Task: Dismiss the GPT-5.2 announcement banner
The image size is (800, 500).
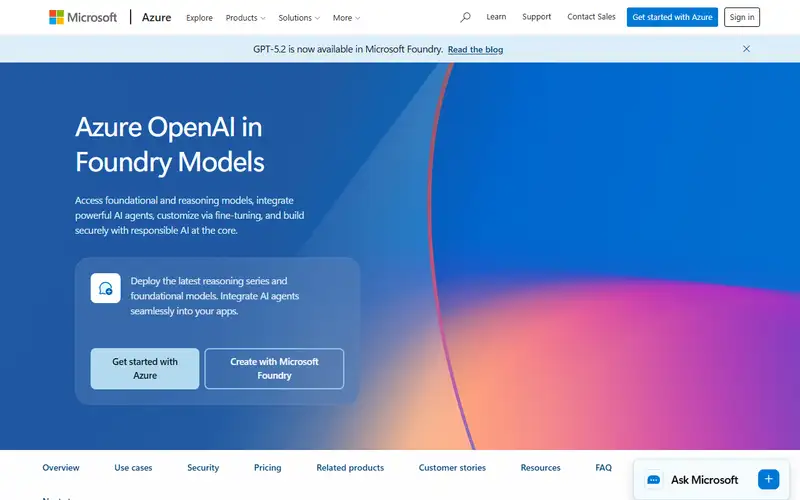Action: coord(746,49)
